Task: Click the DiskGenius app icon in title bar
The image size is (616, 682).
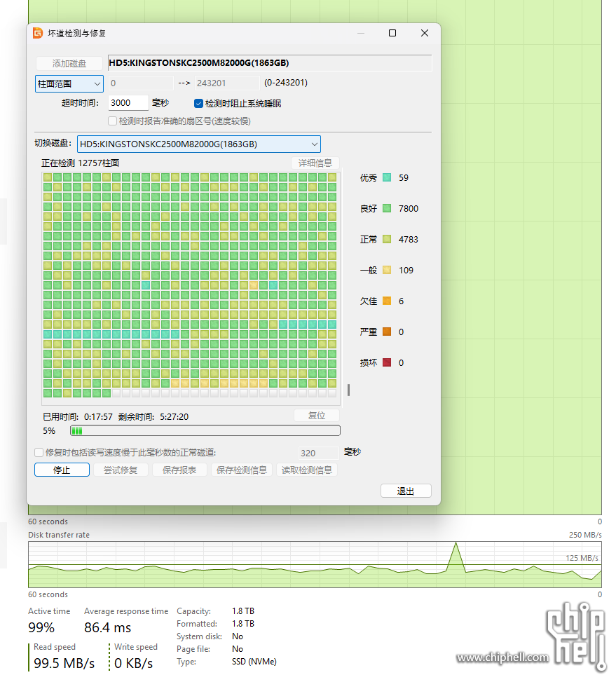Action: click(38, 33)
